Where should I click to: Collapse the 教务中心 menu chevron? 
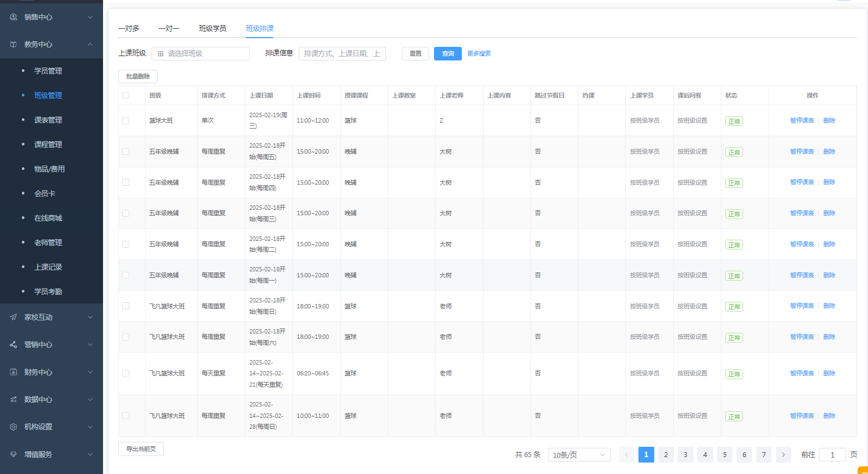click(90, 44)
